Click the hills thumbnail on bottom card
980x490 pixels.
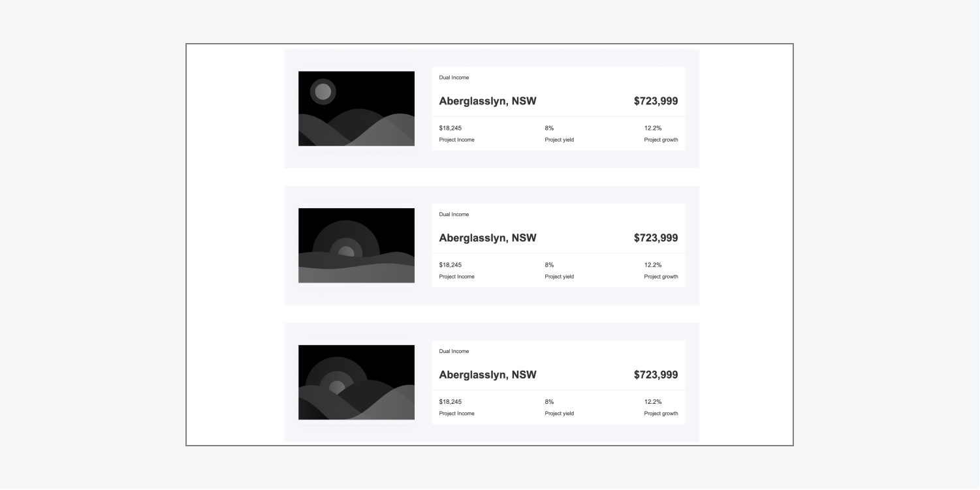tap(356, 382)
